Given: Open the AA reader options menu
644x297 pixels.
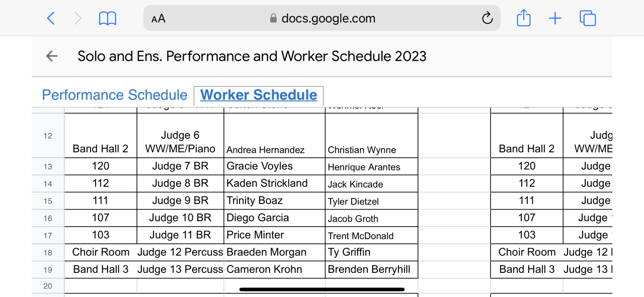Looking at the screenshot, I should tap(158, 19).
